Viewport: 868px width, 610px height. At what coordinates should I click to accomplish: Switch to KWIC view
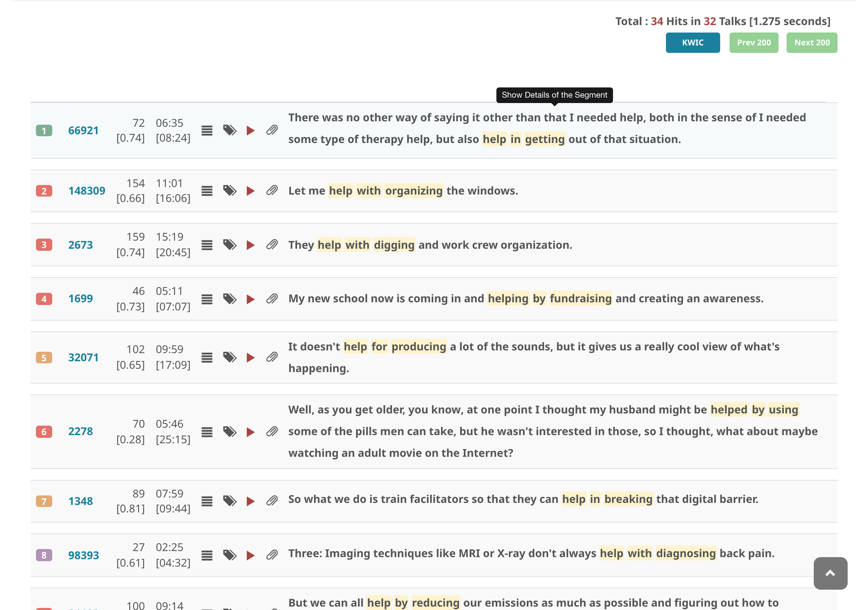[x=692, y=43]
